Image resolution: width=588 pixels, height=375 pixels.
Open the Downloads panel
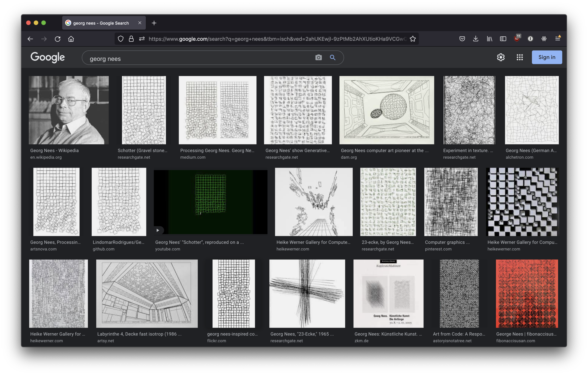[476, 39]
